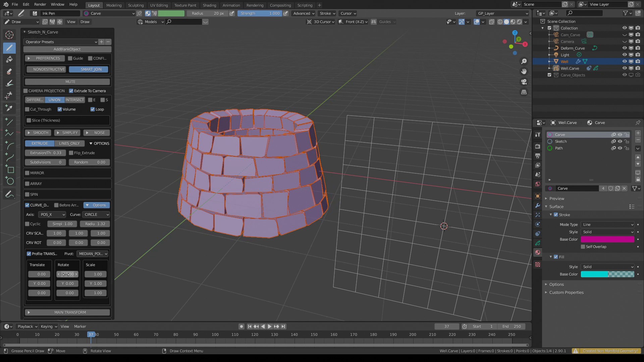Disable the Extrude To Camera checkbox
The image size is (644, 362).
[71, 91]
